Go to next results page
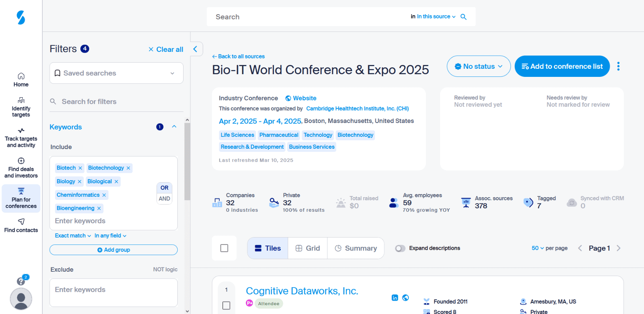 click(619, 248)
